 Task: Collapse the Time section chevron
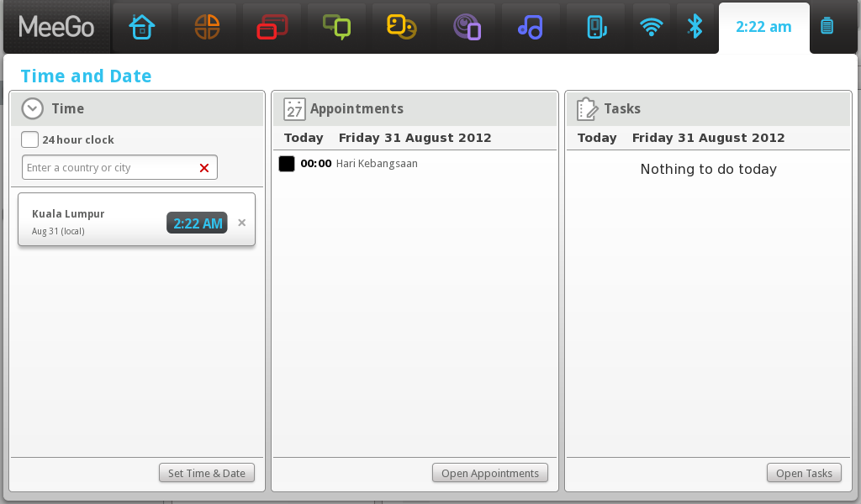point(32,108)
